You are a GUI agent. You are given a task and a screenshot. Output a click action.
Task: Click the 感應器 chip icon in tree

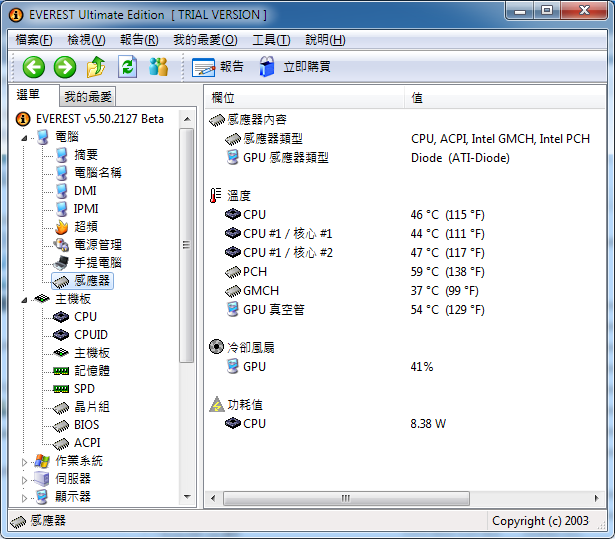(61, 281)
